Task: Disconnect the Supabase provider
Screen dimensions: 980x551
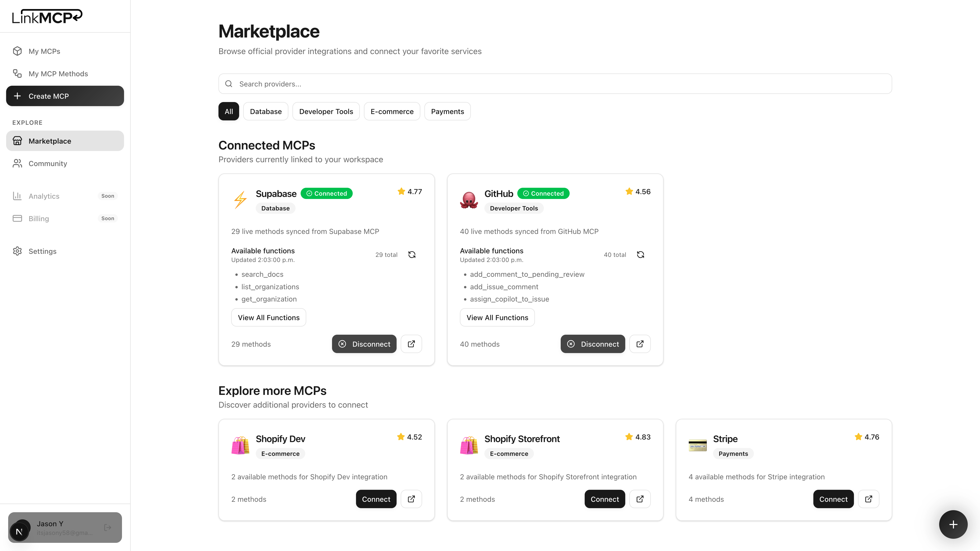Action: [x=364, y=344]
